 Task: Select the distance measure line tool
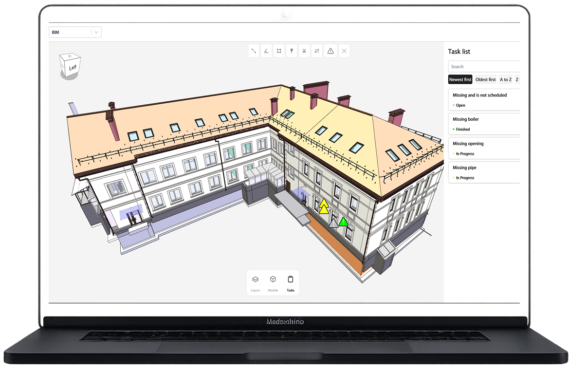click(254, 51)
